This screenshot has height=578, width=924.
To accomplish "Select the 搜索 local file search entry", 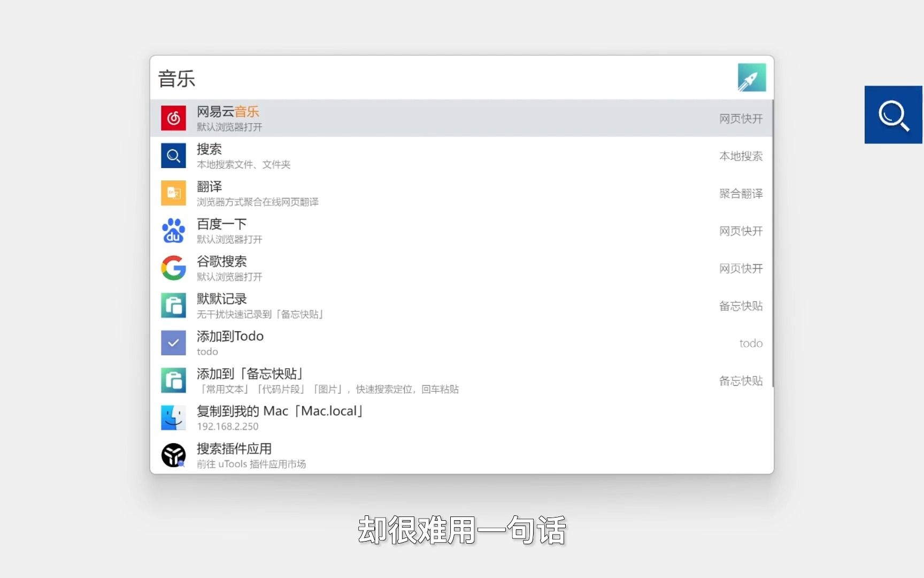I will pyautogui.click(x=374, y=155).
